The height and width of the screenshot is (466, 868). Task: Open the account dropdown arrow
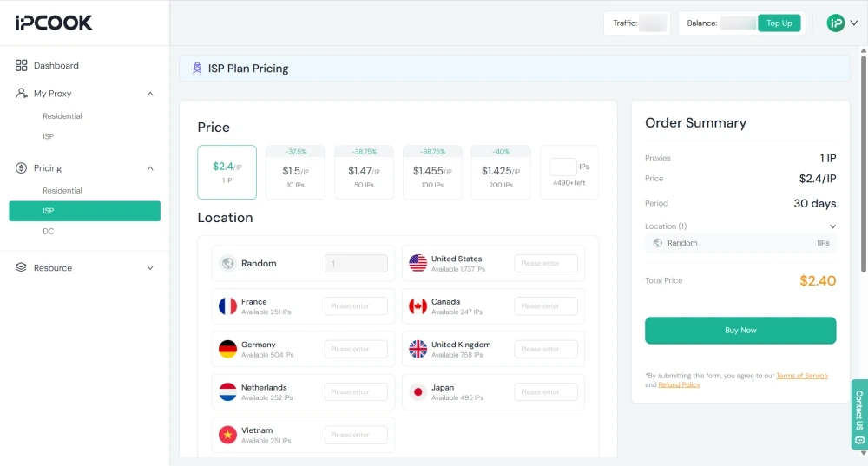[x=854, y=23]
